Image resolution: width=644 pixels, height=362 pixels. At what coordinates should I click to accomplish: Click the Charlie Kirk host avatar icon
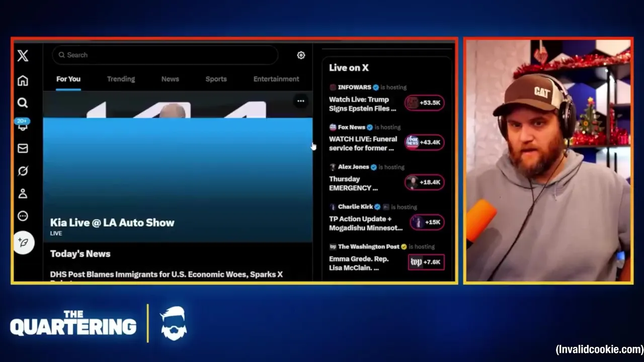[333, 207]
